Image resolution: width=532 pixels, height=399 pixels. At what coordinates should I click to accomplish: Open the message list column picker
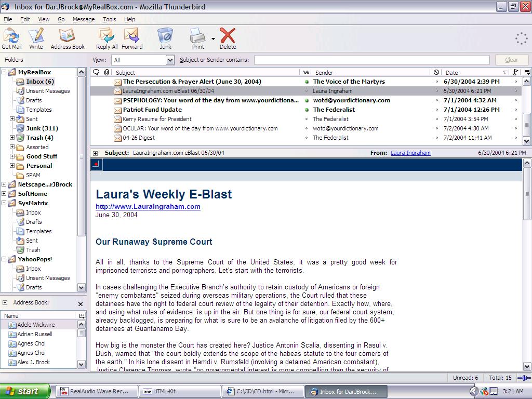pyautogui.click(x=527, y=72)
